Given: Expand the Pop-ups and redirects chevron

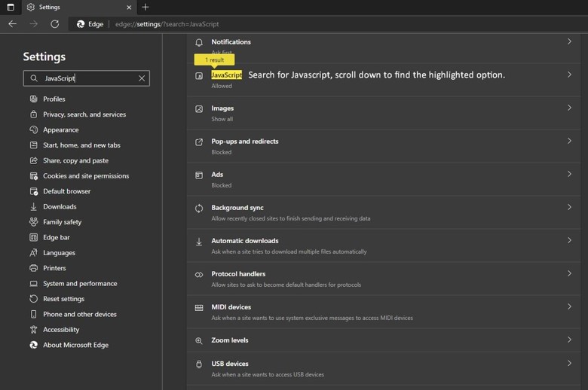Looking at the screenshot, I should 569,142.
